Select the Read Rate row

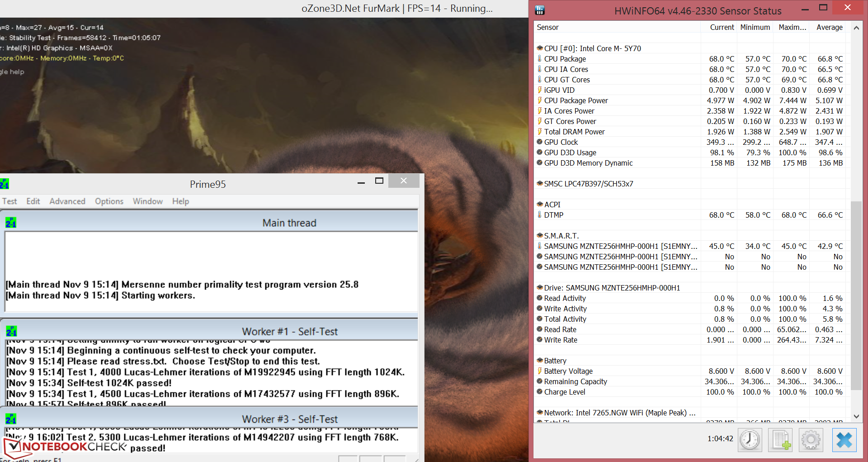pyautogui.click(x=690, y=329)
